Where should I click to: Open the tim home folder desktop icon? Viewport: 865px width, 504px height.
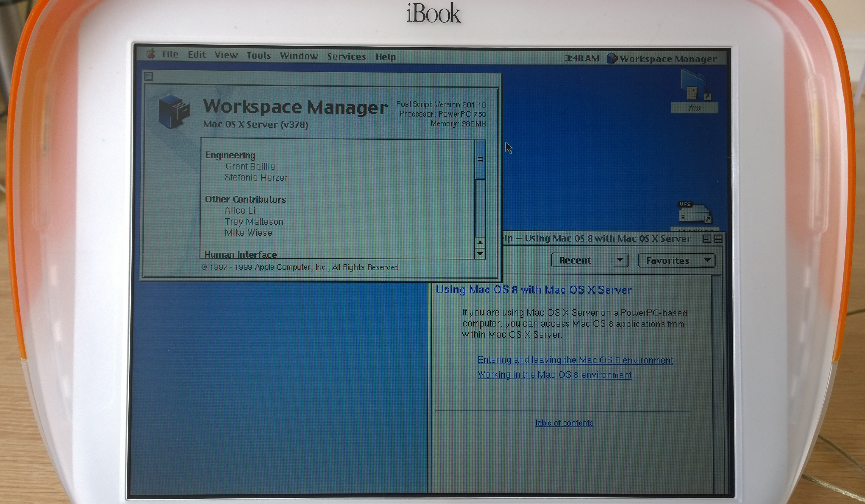tap(694, 91)
